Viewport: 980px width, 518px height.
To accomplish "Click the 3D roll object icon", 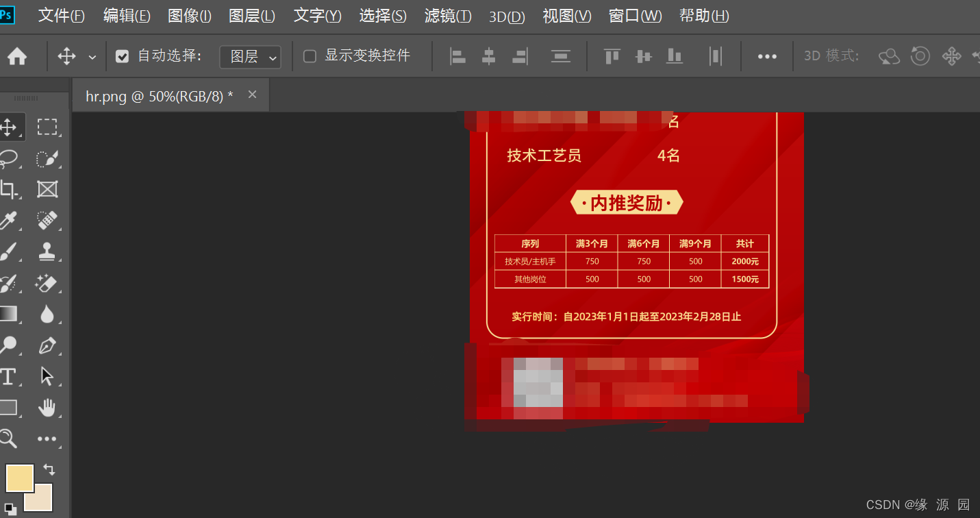I will tap(920, 56).
